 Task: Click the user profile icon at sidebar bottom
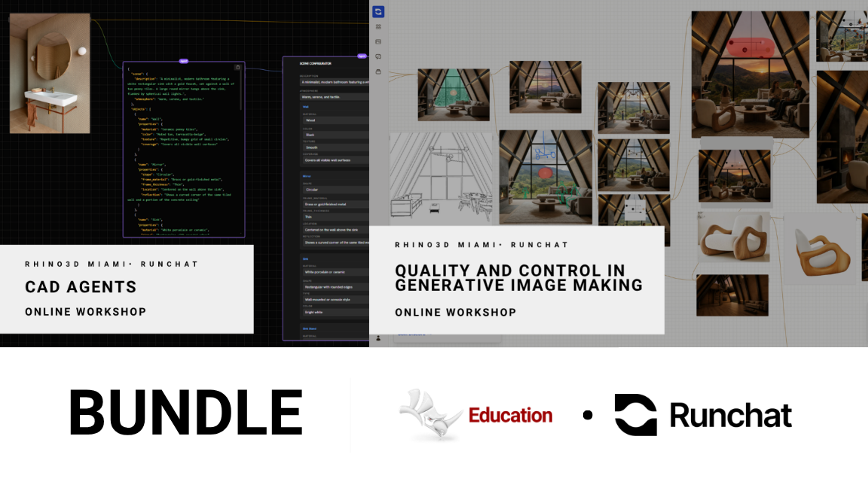coord(378,337)
